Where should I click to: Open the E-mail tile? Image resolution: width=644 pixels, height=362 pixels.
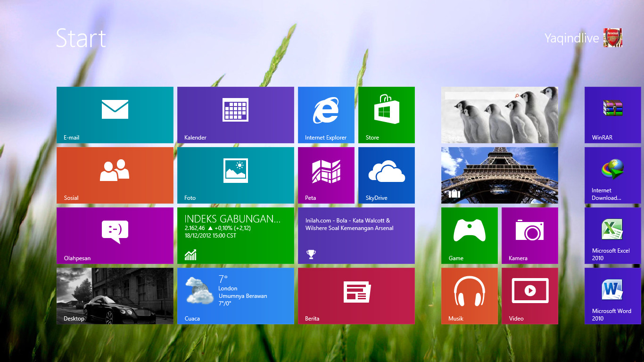[x=115, y=115]
